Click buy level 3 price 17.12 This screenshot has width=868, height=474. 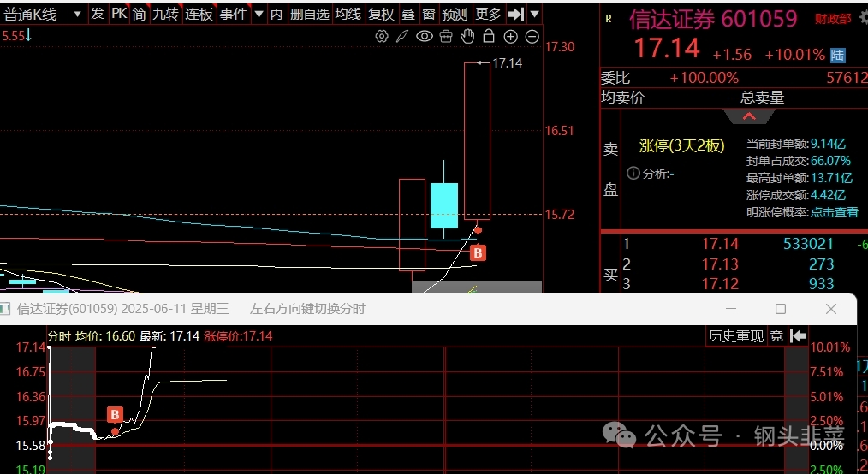720,284
